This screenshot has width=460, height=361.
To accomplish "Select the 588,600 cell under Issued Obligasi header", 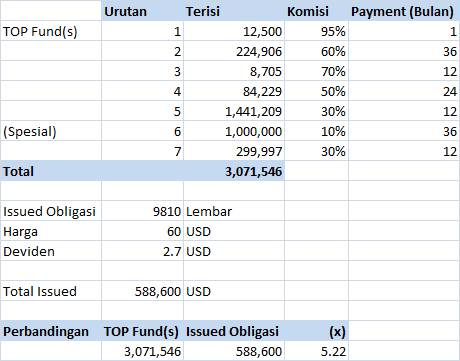I will [234, 351].
